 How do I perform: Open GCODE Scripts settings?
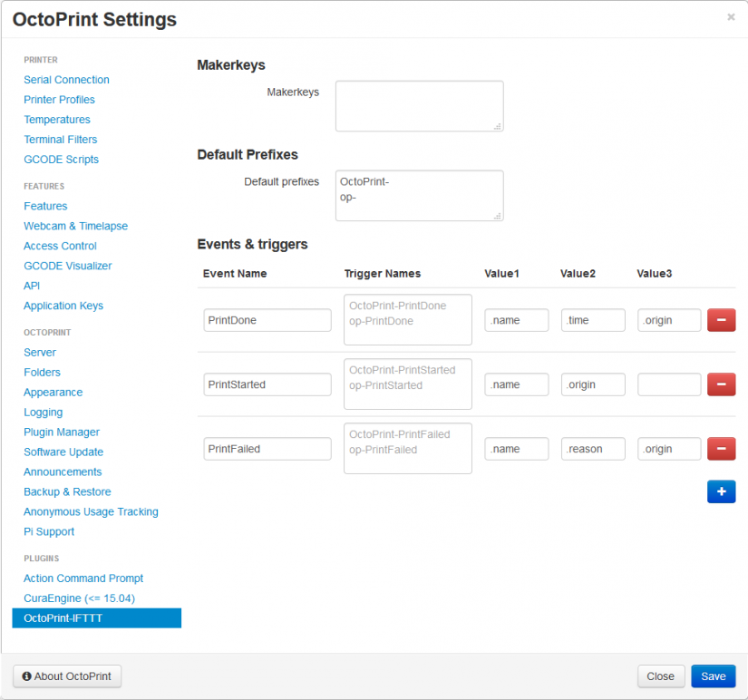[61, 160]
